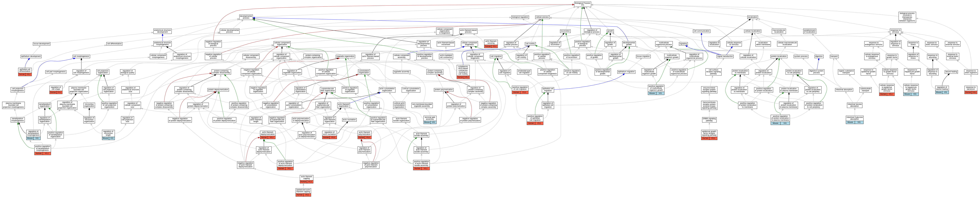Select the 'carbohydrate transport' node
980x198 pixels.
[865, 90]
